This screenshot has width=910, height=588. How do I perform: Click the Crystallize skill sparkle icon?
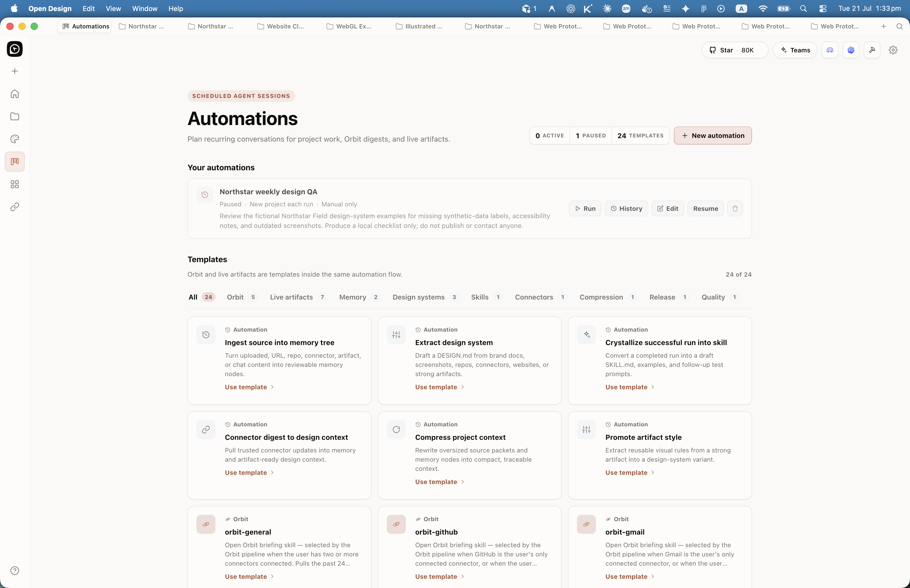[586, 335]
